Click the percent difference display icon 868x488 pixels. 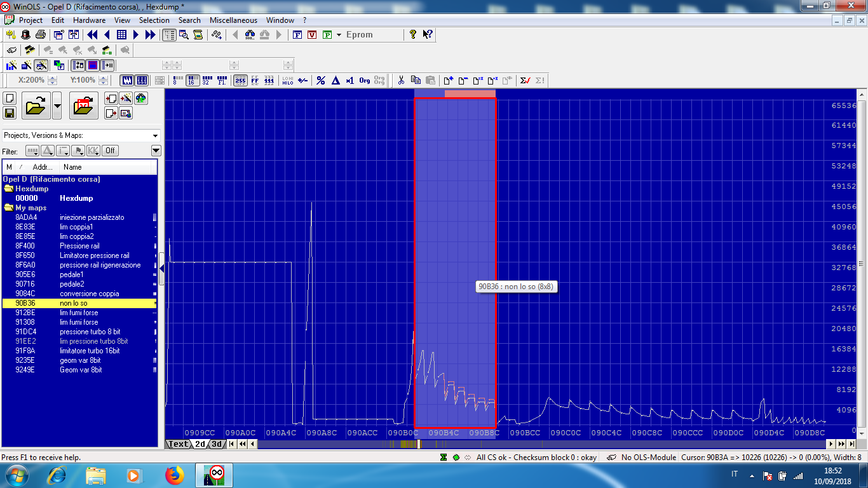pyautogui.click(x=321, y=81)
